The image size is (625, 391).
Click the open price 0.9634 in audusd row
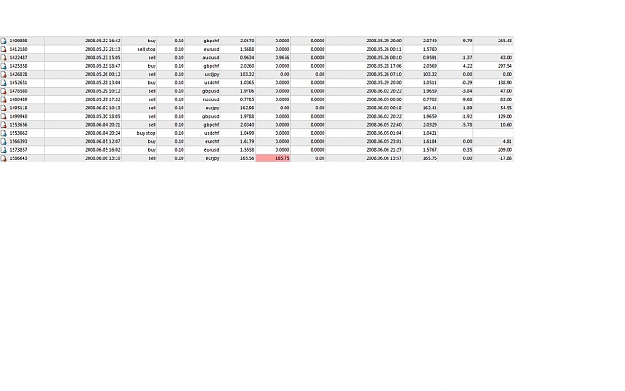pyautogui.click(x=248, y=58)
